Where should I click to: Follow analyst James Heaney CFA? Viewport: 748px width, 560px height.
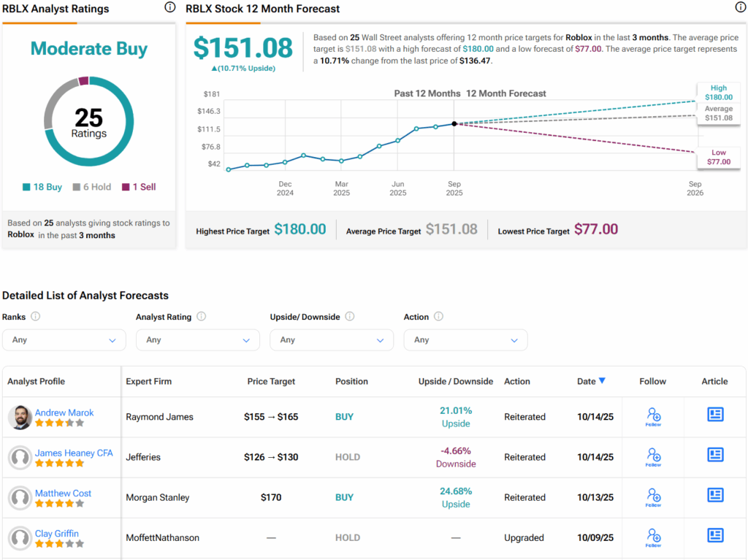653,457
